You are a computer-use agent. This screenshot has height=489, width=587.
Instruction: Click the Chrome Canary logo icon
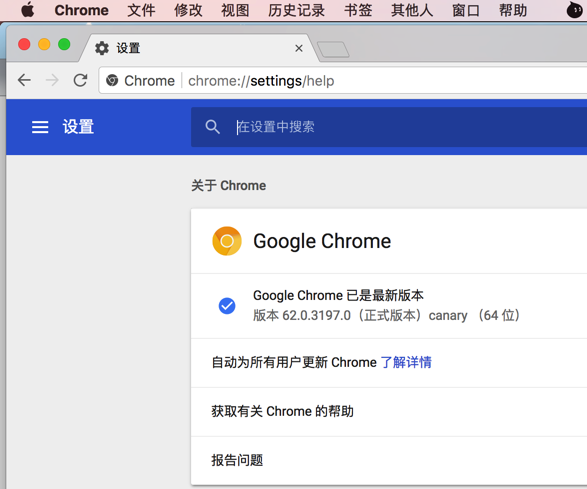[x=227, y=241]
